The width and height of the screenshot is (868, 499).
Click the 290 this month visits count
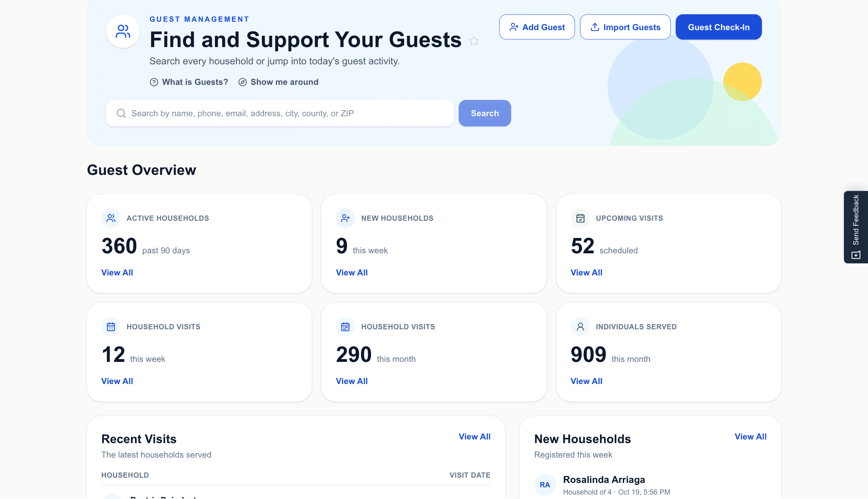pyautogui.click(x=354, y=355)
